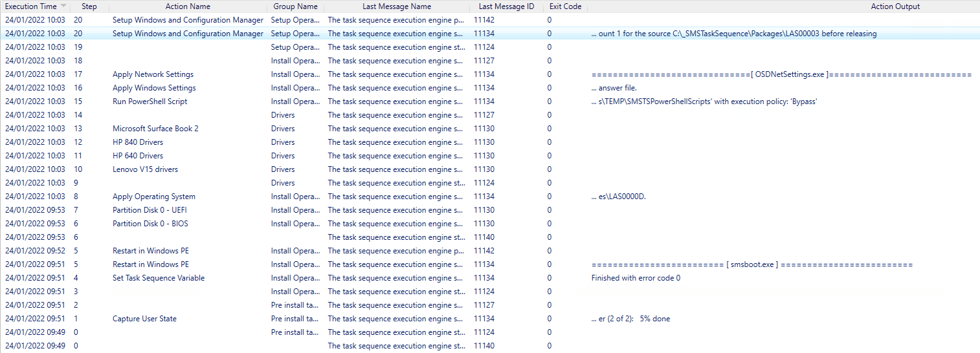
Task: Click the Step column header
Action: [x=89, y=6]
